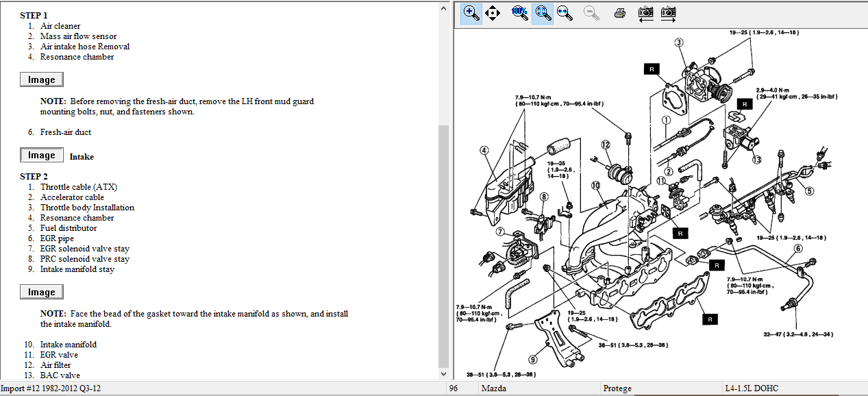Click 'Mass air flow sensor' step
The image size is (868, 396).
point(78,36)
